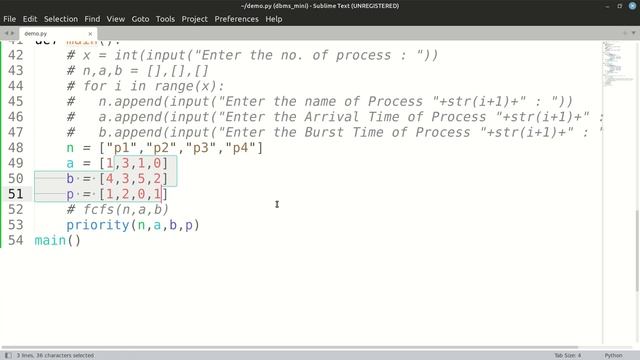The height and width of the screenshot is (360, 640).
Task: Click new tab plus icon
Action: coord(624,33)
